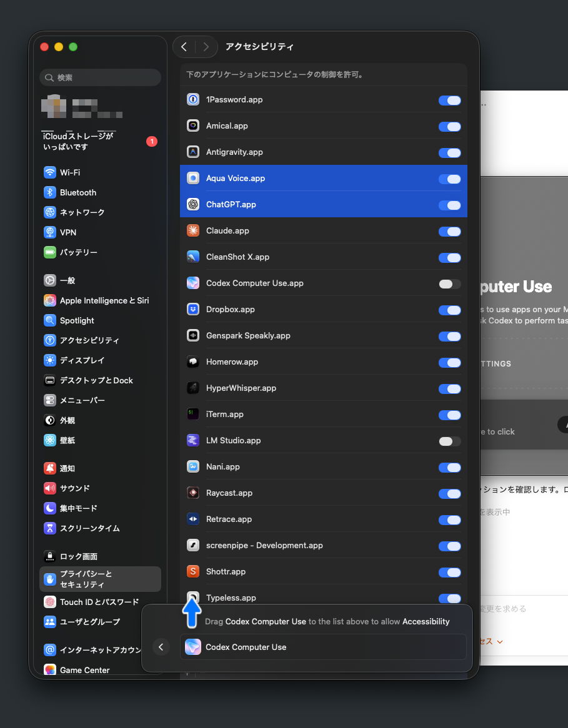Viewport: 568px width, 728px height.
Task: Click the Raycast.app icon
Action: [193, 493]
